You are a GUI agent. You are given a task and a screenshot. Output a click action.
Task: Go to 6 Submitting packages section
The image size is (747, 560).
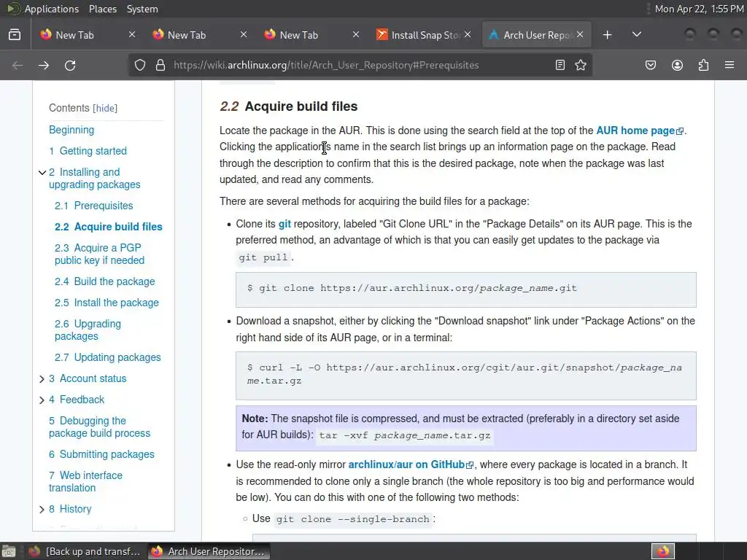click(x=101, y=454)
